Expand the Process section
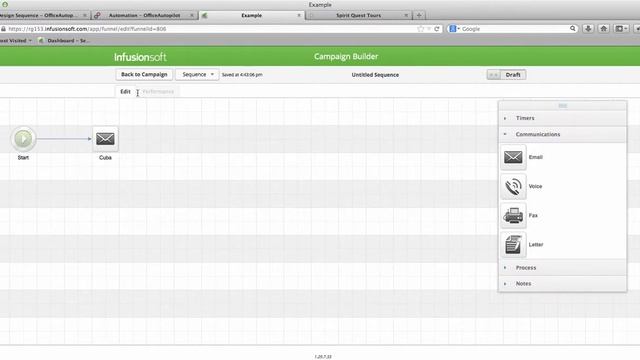640x360 pixels. click(562, 268)
